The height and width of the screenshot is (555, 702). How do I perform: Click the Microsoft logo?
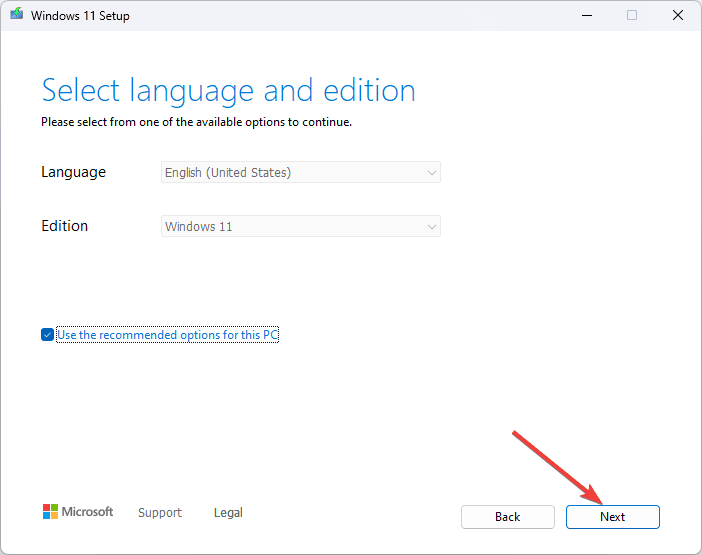(78, 512)
